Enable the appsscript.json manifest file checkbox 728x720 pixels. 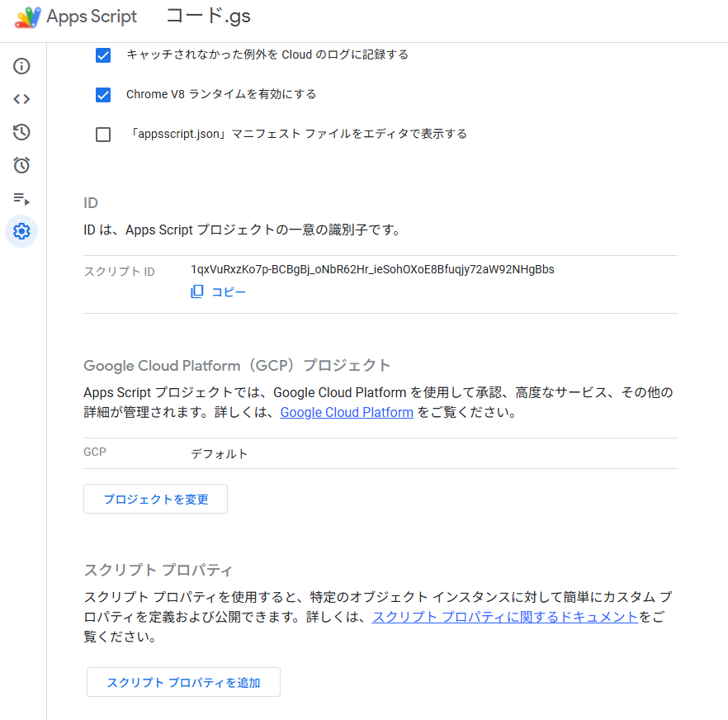pyautogui.click(x=103, y=135)
